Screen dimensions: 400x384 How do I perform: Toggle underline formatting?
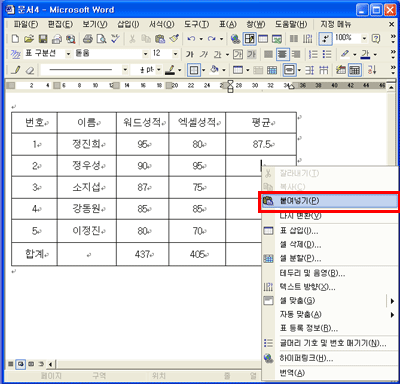[218, 54]
